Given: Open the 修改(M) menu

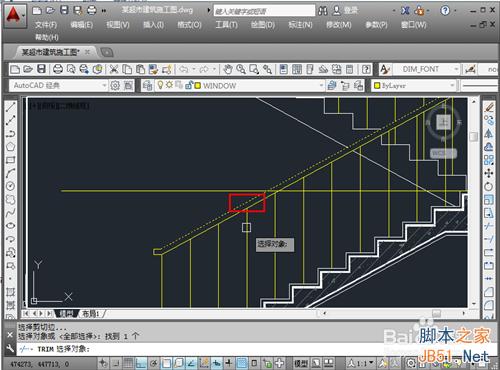Looking at the screenshot, I should click(339, 25).
